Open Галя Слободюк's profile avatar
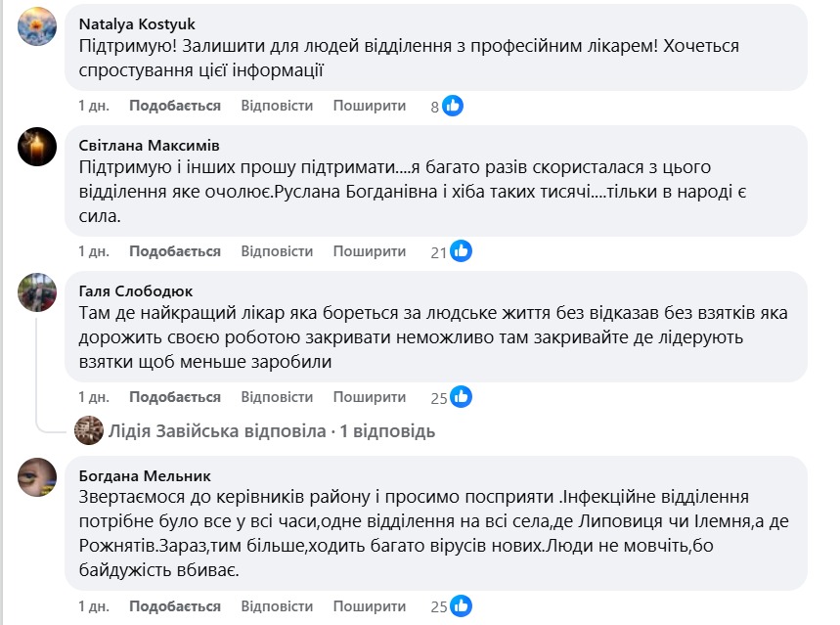The image size is (840, 625). pyautogui.click(x=37, y=292)
